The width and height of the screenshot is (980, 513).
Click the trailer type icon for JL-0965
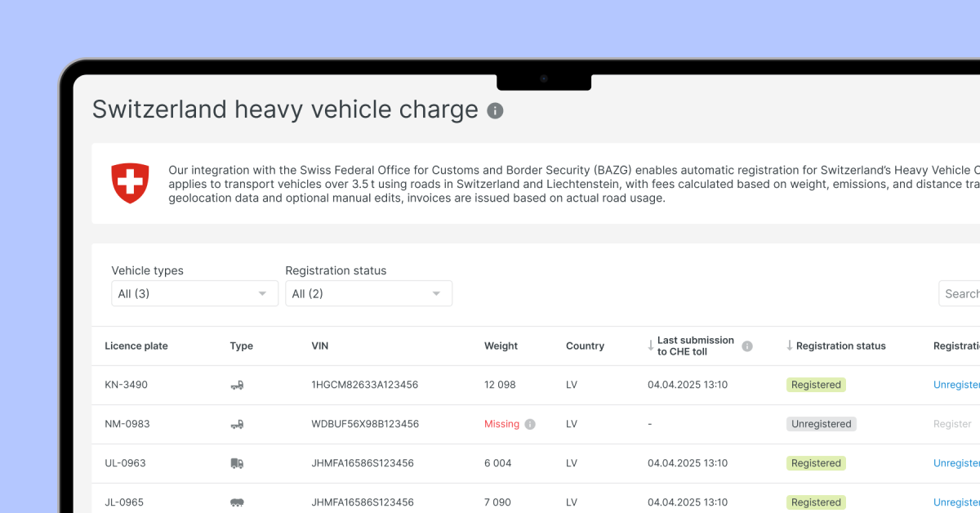(238, 502)
